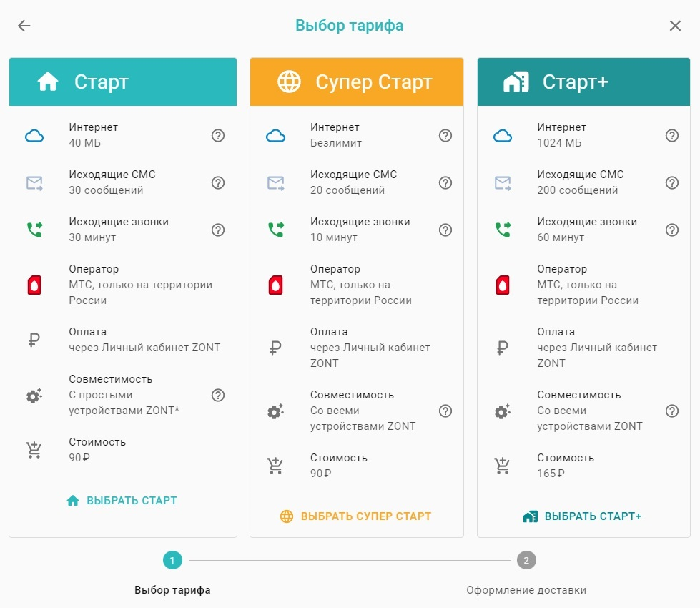Close the tariff selection dialog

(x=675, y=26)
